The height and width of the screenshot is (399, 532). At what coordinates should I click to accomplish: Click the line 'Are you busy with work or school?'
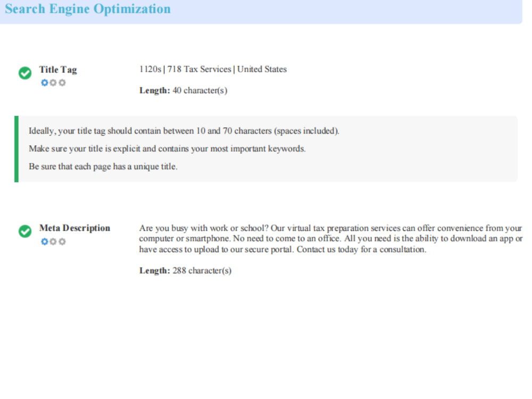point(331,228)
